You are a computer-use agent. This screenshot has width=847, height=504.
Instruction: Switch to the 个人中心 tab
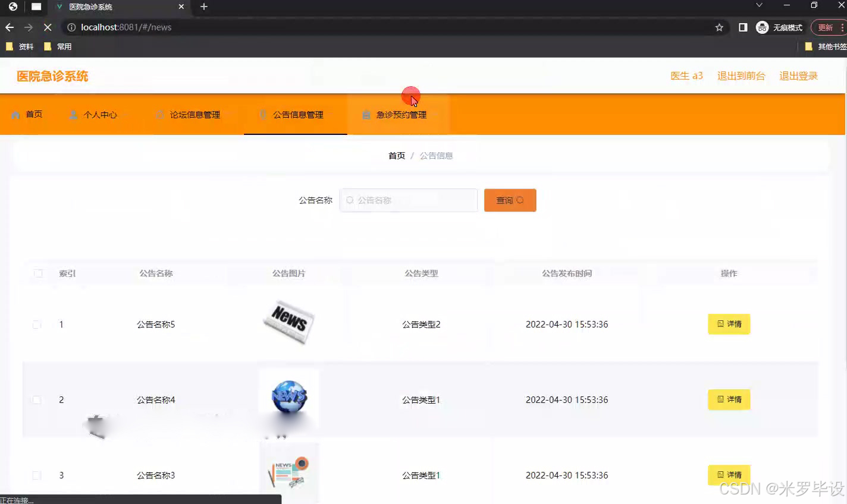coord(101,114)
